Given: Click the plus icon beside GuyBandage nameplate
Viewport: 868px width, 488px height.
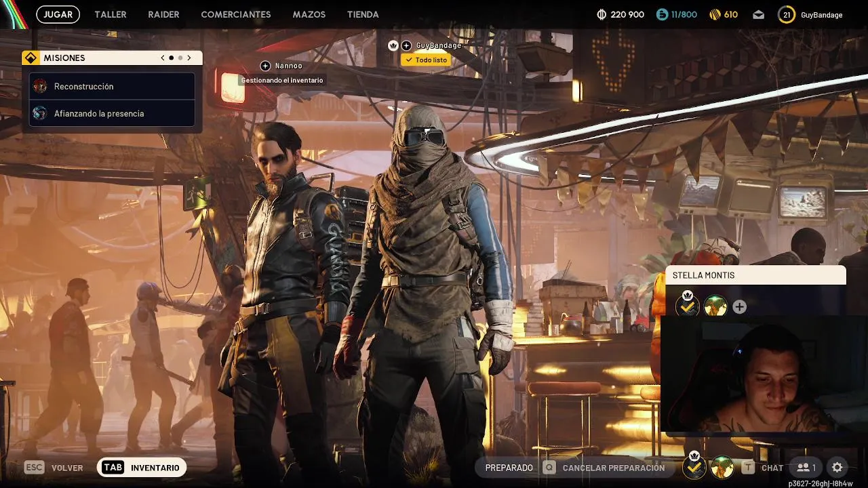Looking at the screenshot, I should 406,45.
